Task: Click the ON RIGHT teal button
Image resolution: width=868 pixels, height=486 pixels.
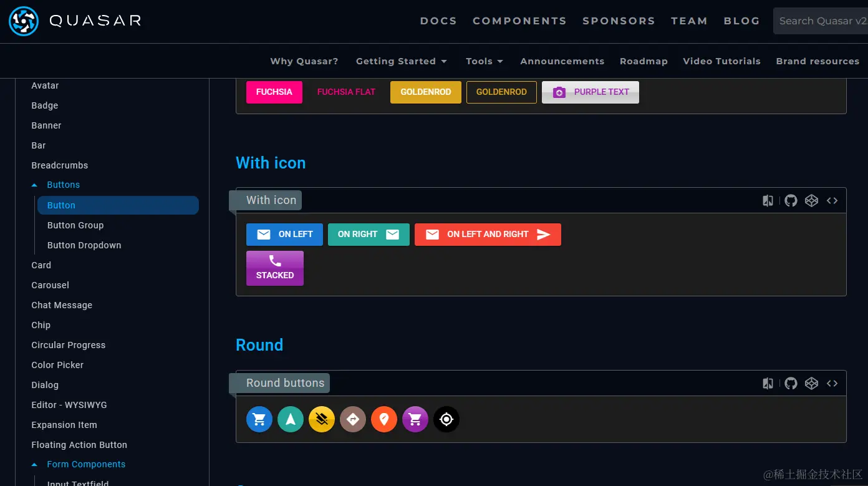Action: 369,235
